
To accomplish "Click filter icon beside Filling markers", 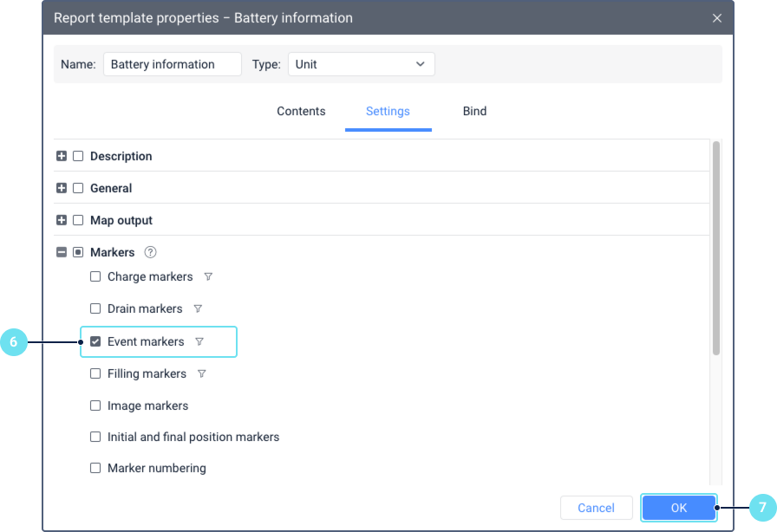I will (x=202, y=373).
